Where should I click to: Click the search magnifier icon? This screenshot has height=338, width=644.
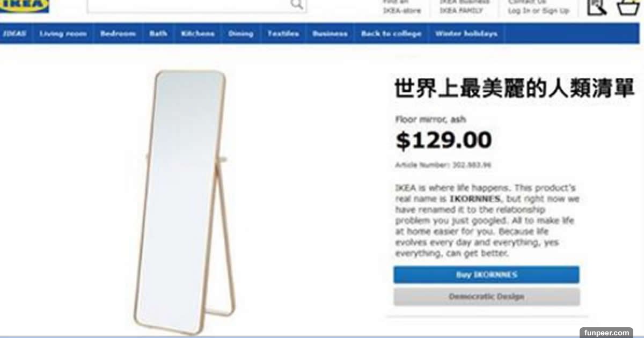coord(296,5)
